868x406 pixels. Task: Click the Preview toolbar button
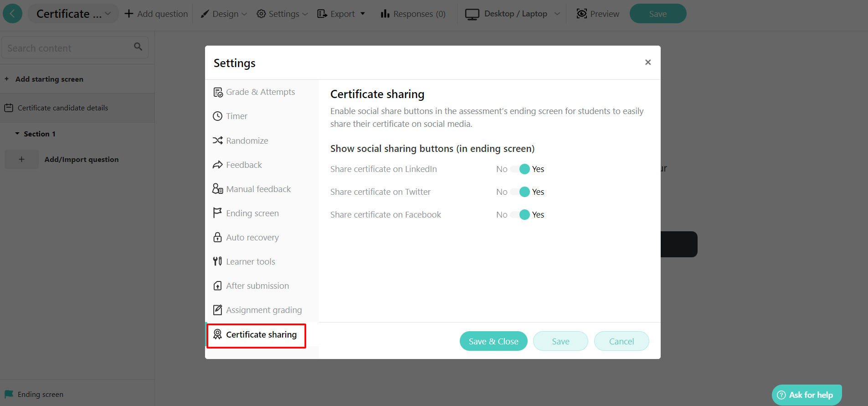point(598,14)
